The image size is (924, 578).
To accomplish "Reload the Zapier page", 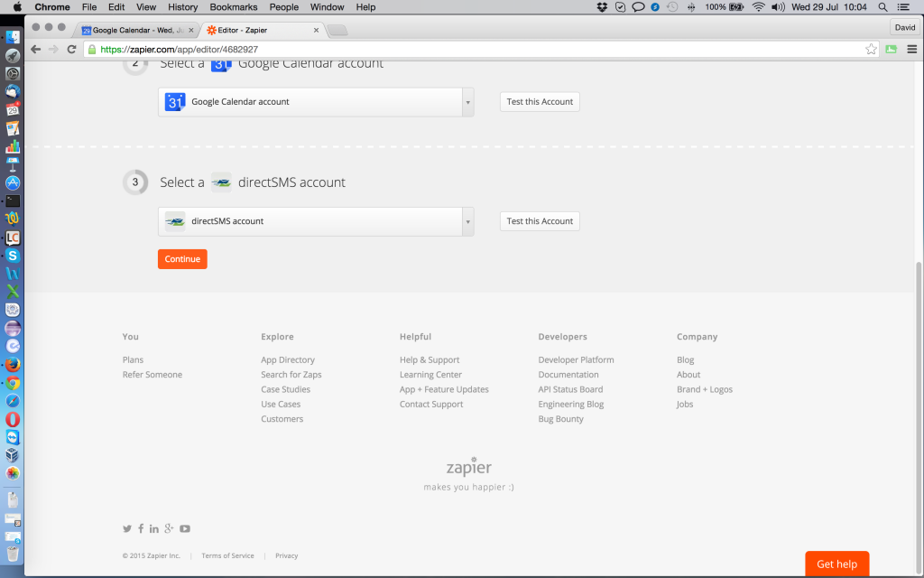I will [x=71, y=50].
